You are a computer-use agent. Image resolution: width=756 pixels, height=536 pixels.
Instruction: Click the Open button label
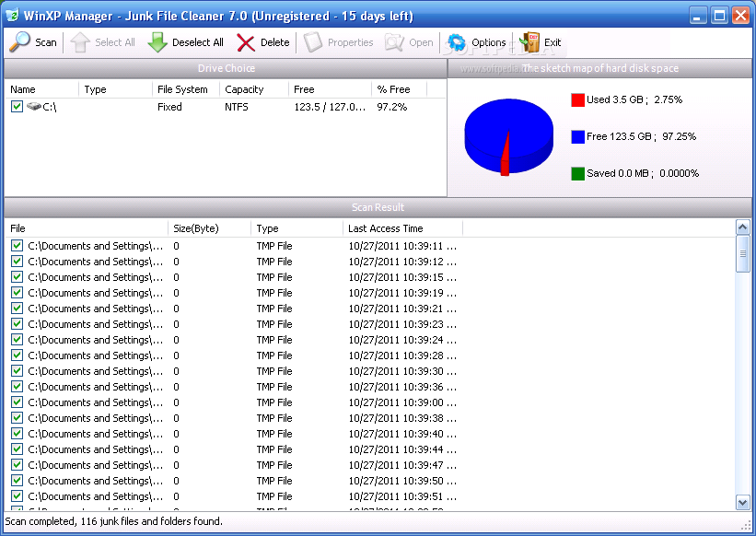click(421, 42)
